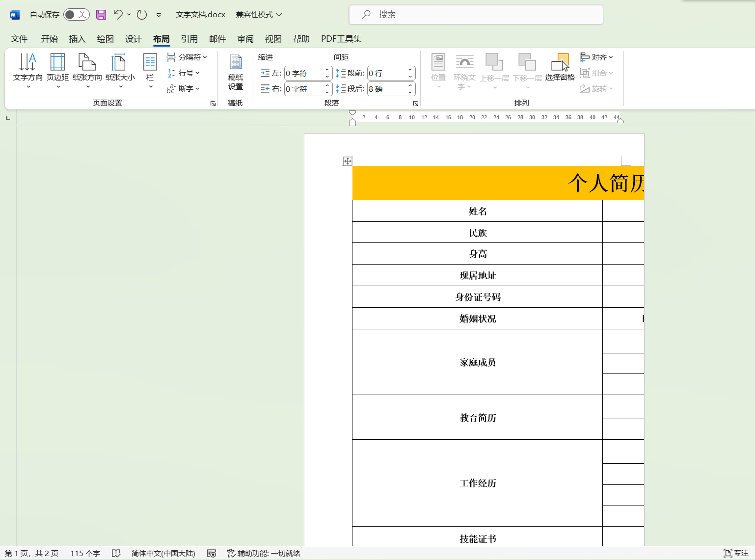Increase 段前 spacing with up arrow

410,70
